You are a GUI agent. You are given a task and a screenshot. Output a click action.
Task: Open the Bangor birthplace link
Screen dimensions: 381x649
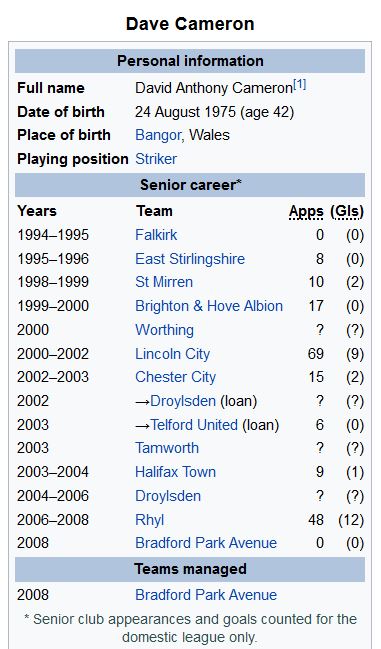click(158, 135)
